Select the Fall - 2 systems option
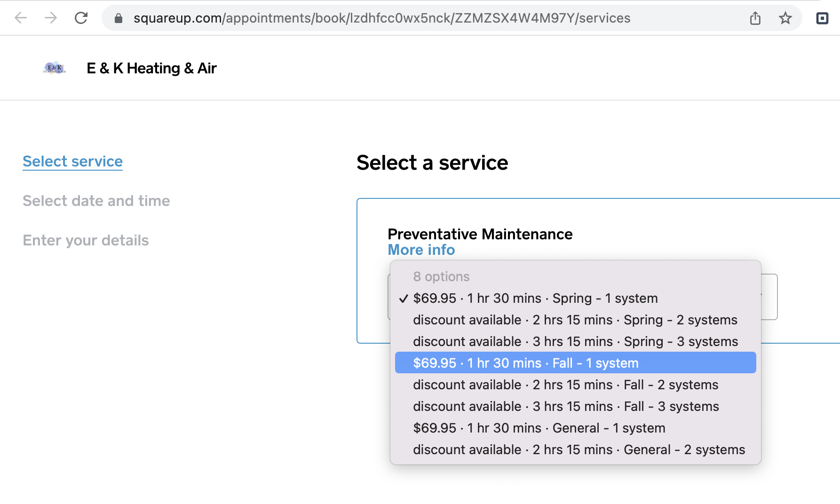Image resolution: width=840 pixels, height=504 pixels. click(x=565, y=385)
